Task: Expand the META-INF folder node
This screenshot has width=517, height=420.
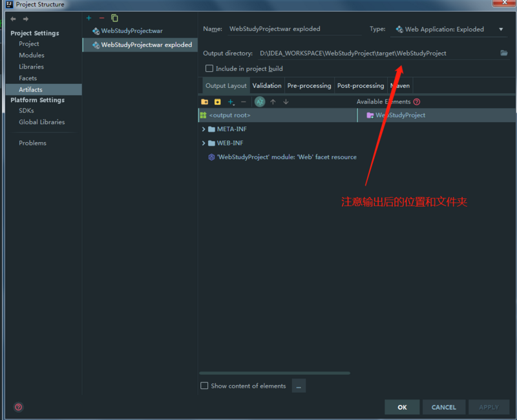Action: [x=204, y=129]
